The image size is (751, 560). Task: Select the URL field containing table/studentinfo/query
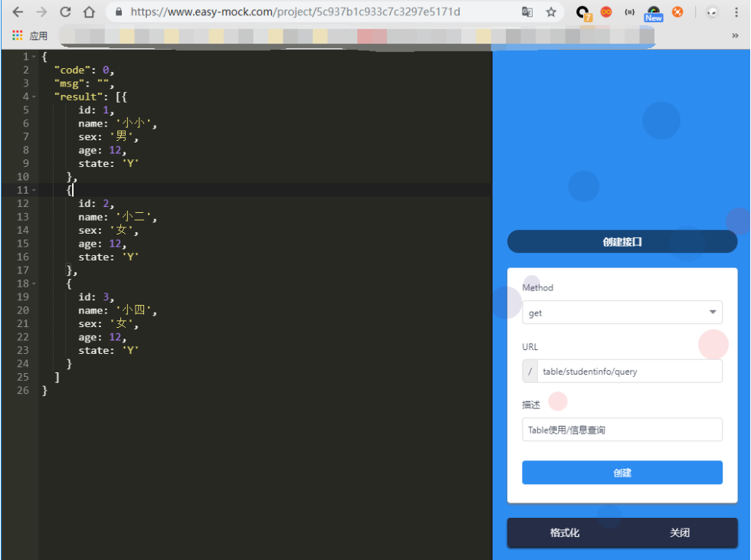pos(630,371)
